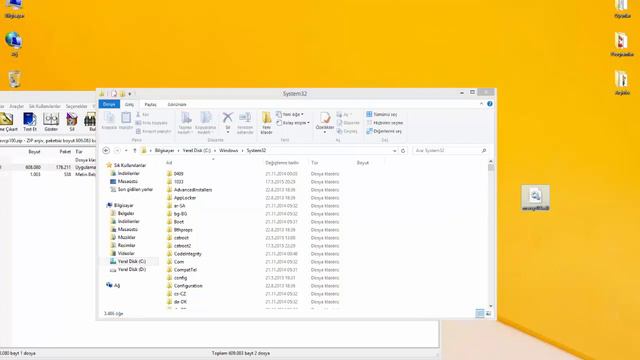Click Kes scissors item in ribbon
Screen dimensions: 640x360
point(143,115)
